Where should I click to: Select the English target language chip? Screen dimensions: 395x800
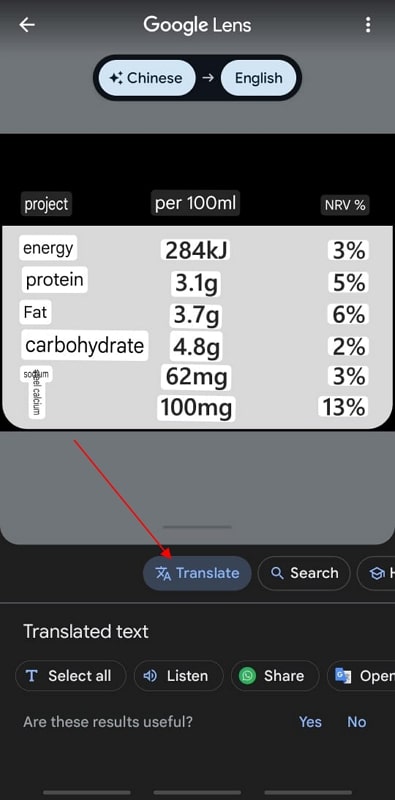258,78
